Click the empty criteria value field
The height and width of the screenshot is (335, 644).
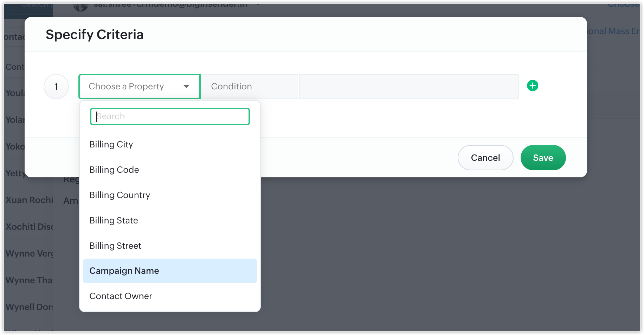409,87
